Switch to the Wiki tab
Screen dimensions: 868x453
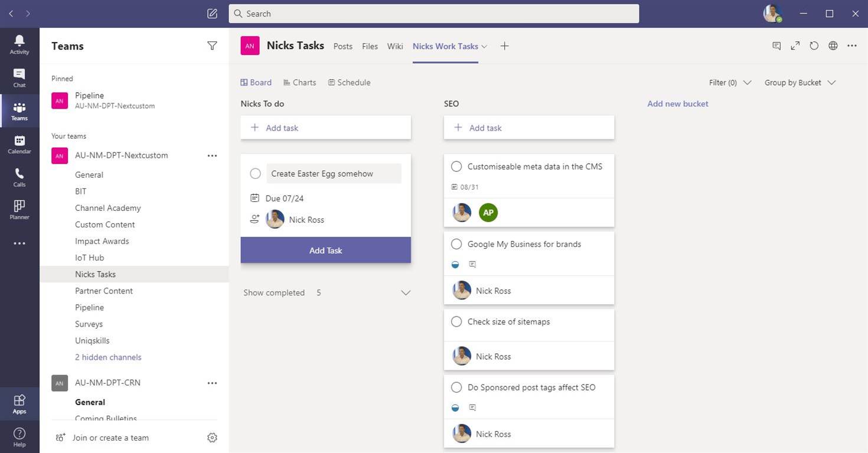395,46
